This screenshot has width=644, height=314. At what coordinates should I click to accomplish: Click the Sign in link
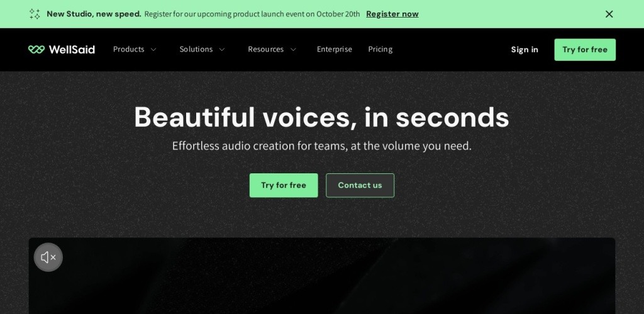(x=525, y=50)
